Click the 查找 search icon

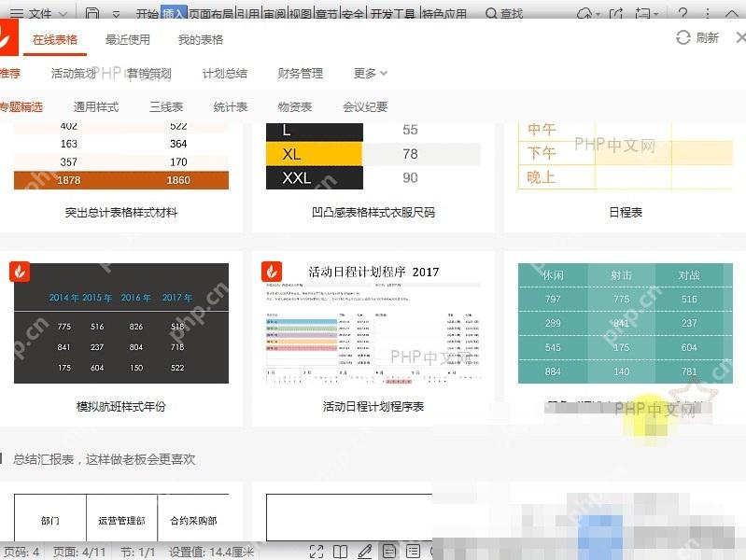pos(491,13)
